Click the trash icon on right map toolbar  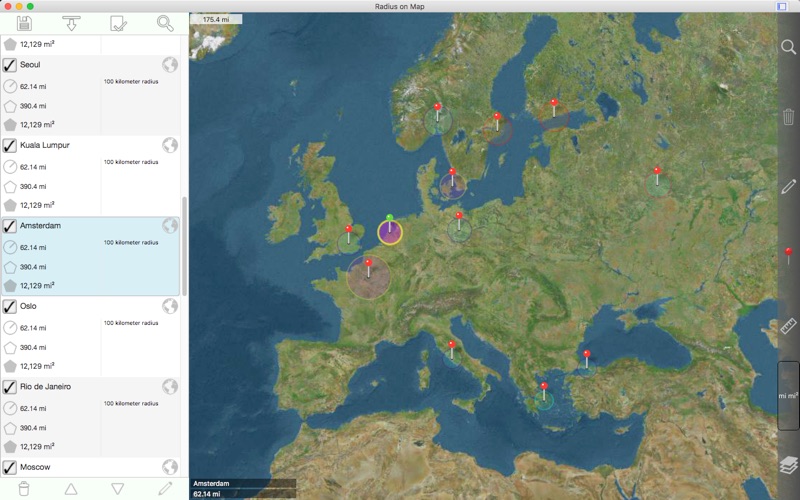[788, 117]
